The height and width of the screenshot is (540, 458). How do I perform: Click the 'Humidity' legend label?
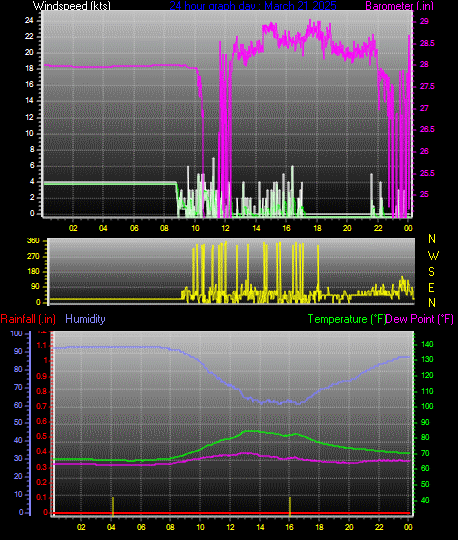(x=85, y=319)
